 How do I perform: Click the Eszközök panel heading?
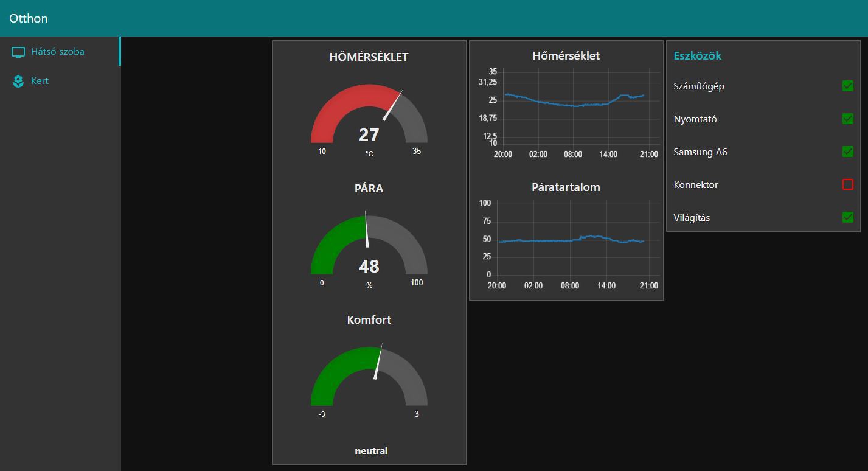pyautogui.click(x=697, y=56)
